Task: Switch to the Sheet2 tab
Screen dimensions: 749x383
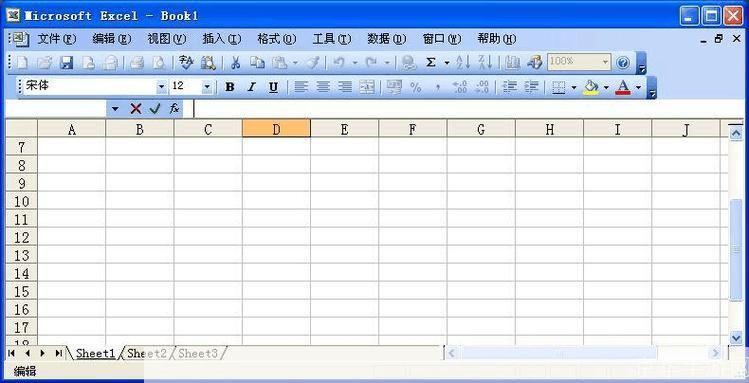Action: coord(147,353)
